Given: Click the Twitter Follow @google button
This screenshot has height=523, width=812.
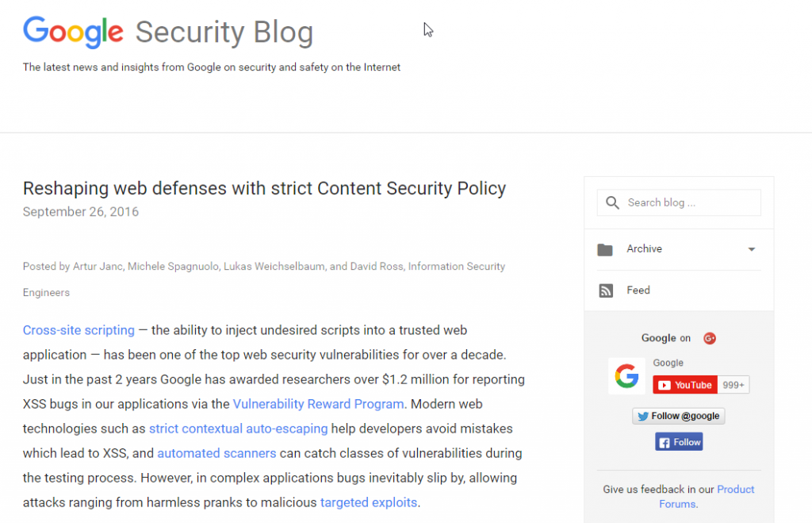Looking at the screenshot, I should pyautogui.click(x=679, y=416).
